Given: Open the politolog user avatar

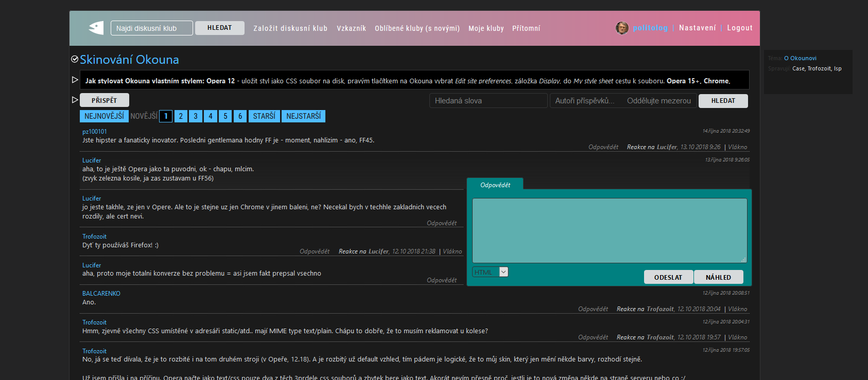Looking at the screenshot, I should [622, 28].
